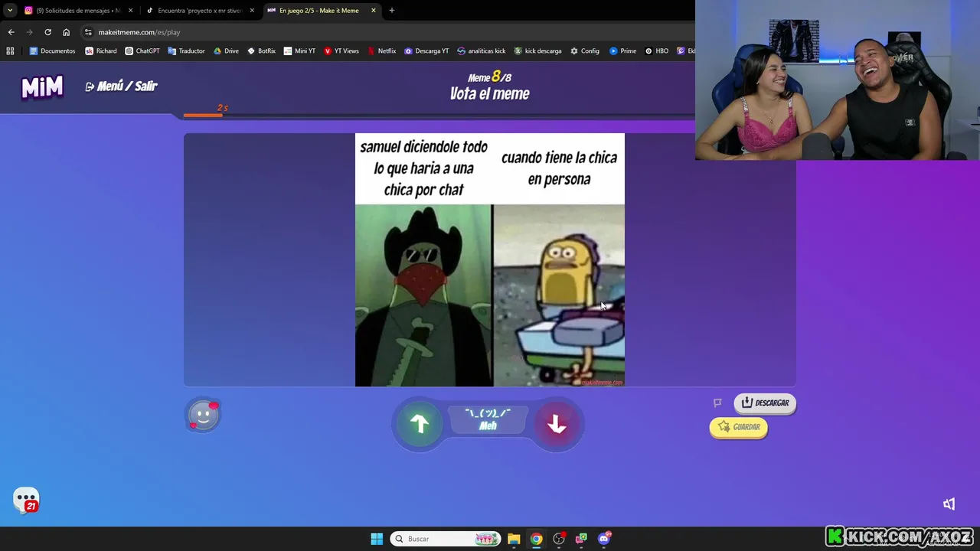Open Richard bookmark
Image resolution: width=980 pixels, height=551 pixels.
click(101, 51)
